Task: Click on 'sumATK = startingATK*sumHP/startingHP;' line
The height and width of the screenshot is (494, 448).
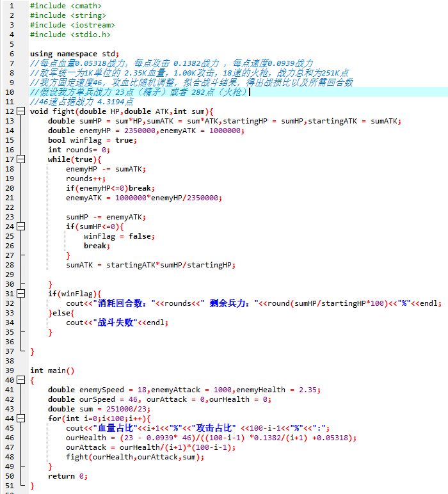Action: pos(150,265)
